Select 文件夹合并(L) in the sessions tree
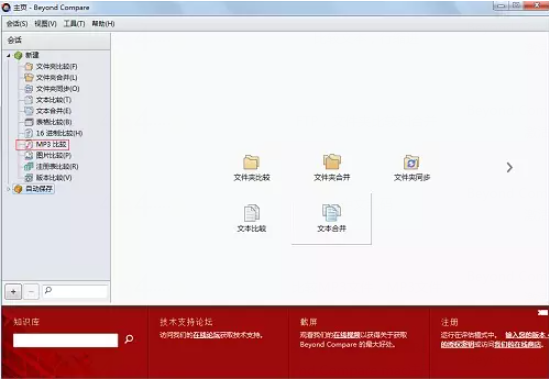This screenshot has height=380, width=549. coord(56,77)
